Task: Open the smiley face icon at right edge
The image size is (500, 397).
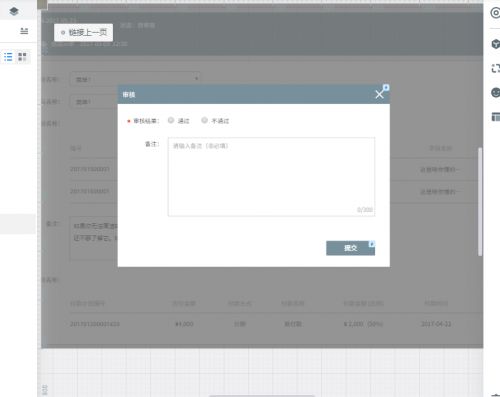Action: point(496,92)
